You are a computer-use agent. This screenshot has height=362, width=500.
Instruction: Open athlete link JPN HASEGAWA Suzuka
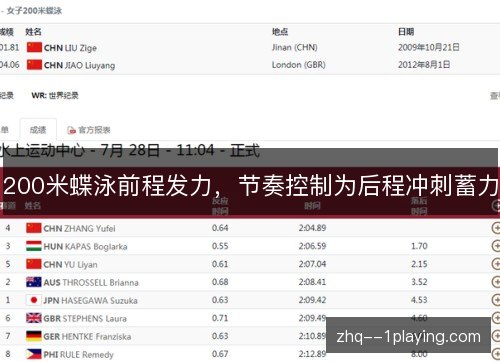pyautogui.click(x=90, y=301)
